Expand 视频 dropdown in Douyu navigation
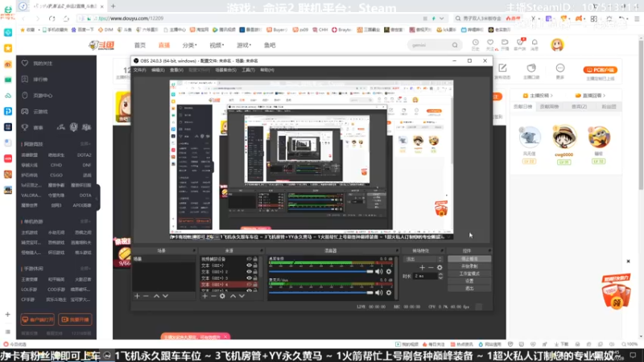This screenshot has height=362, width=644. [217, 45]
